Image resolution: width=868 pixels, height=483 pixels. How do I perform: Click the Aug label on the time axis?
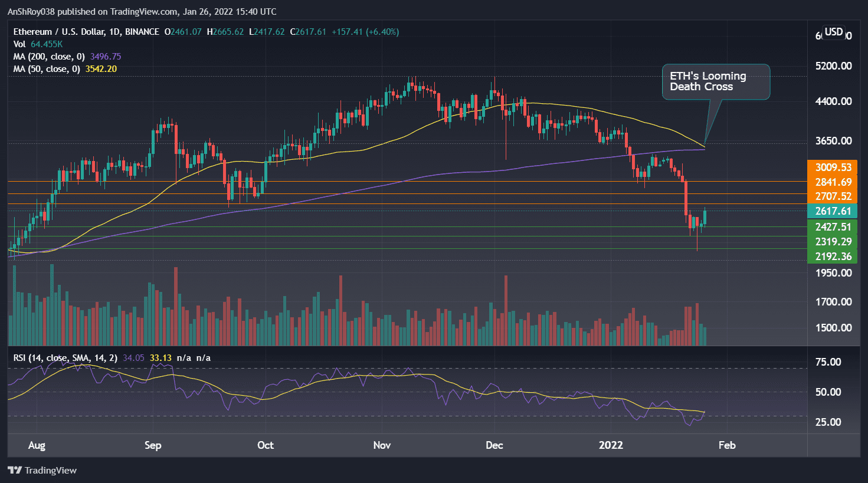click(37, 446)
